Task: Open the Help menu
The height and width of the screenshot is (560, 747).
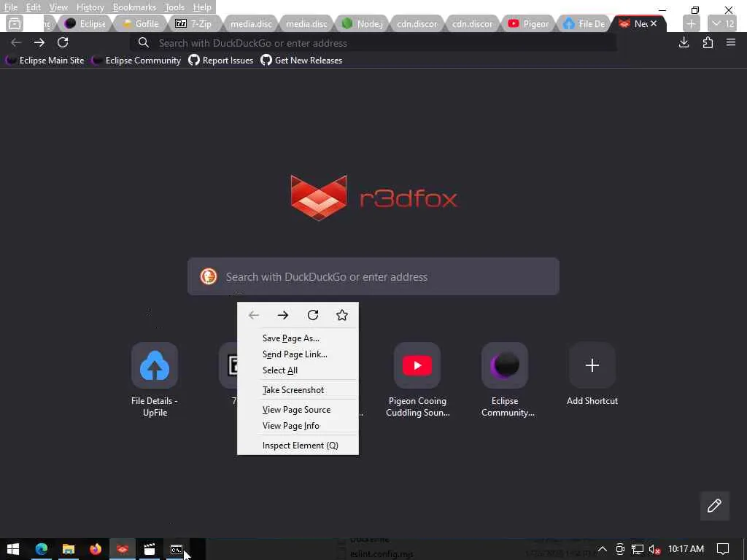Action: click(x=202, y=7)
